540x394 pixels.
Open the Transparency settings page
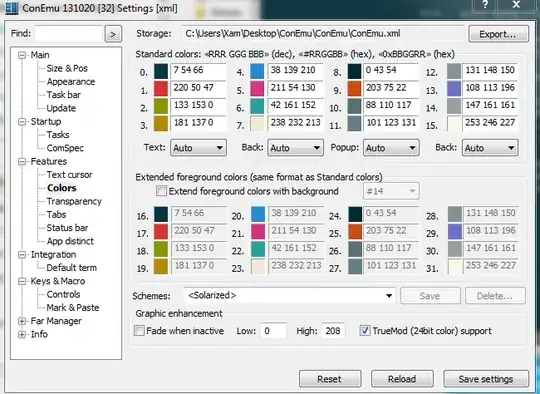[74, 201]
